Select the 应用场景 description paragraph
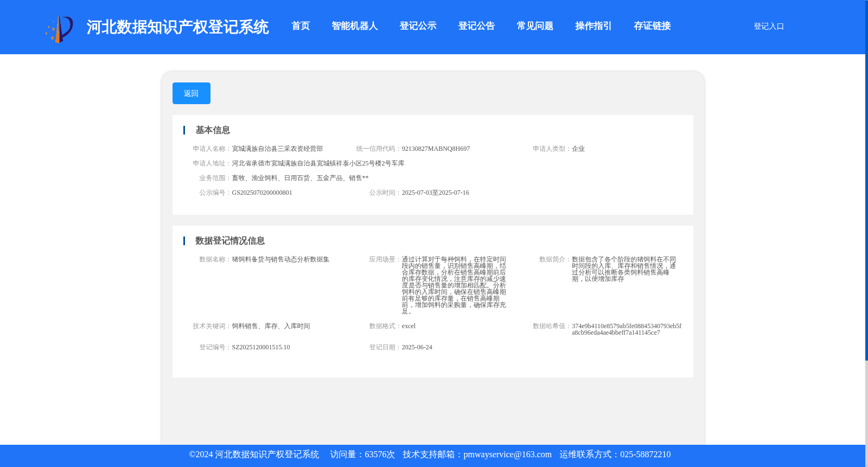Screen dimensions: 868x467 [454, 285]
